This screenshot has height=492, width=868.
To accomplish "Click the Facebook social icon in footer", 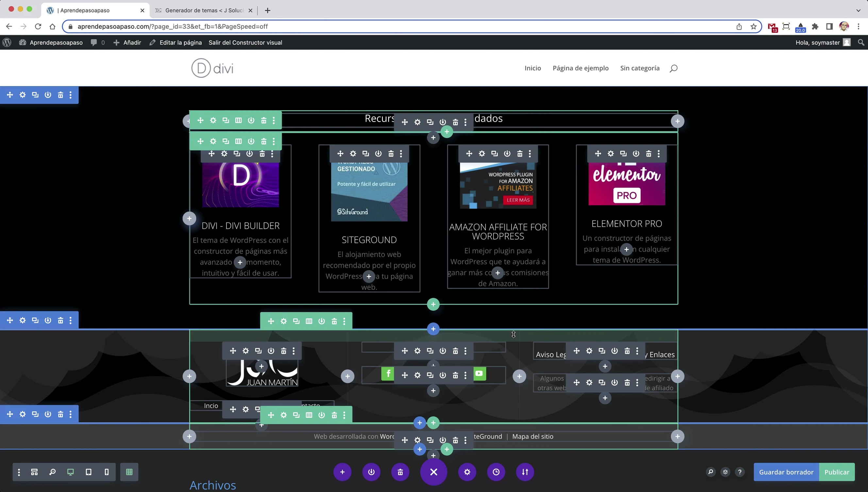I will click(388, 374).
